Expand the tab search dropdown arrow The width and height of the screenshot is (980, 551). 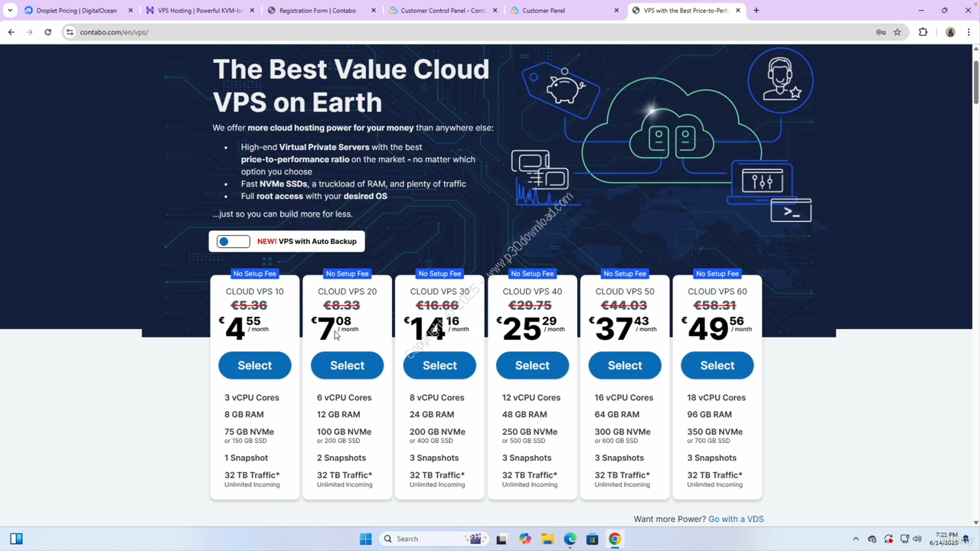coord(10,11)
